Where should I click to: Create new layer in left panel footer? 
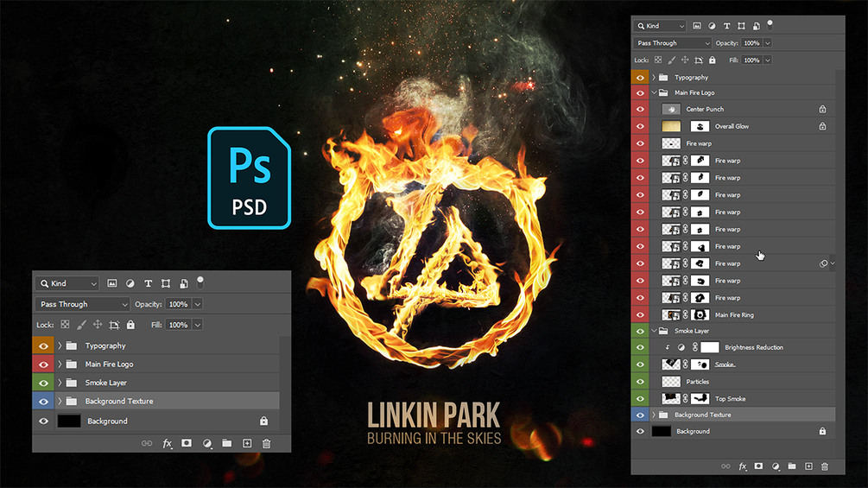pyautogui.click(x=247, y=443)
